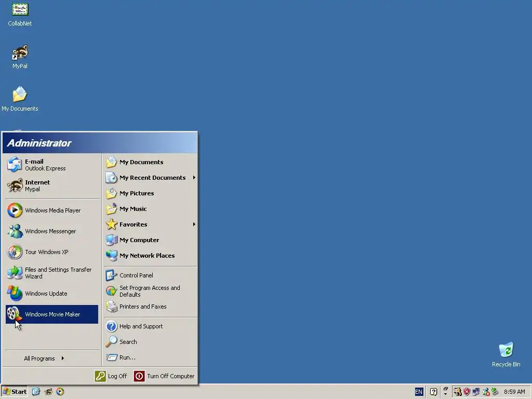Screen dimensions: 532x399
Task: Expand My Recent Documents submenu arrow
Action: coord(194,178)
